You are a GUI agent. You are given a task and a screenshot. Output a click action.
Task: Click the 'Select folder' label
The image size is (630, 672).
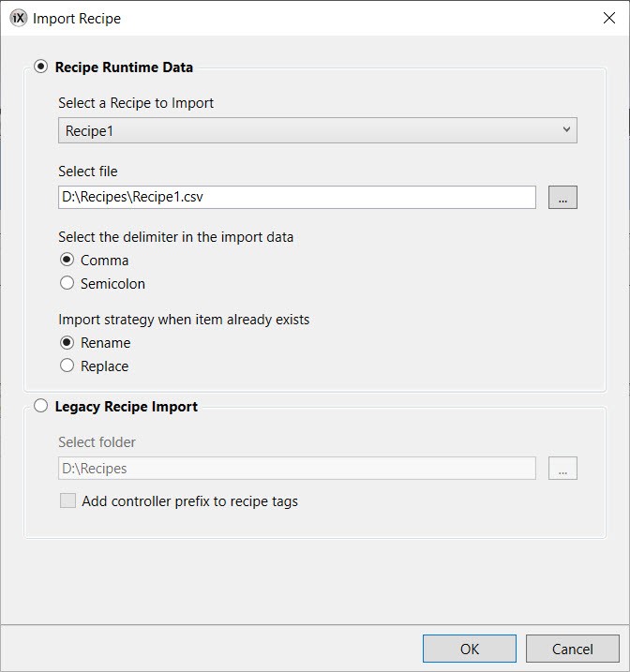(x=97, y=442)
